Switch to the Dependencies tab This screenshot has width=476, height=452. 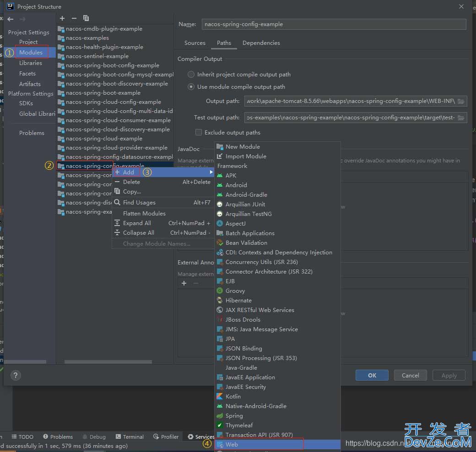click(x=261, y=43)
